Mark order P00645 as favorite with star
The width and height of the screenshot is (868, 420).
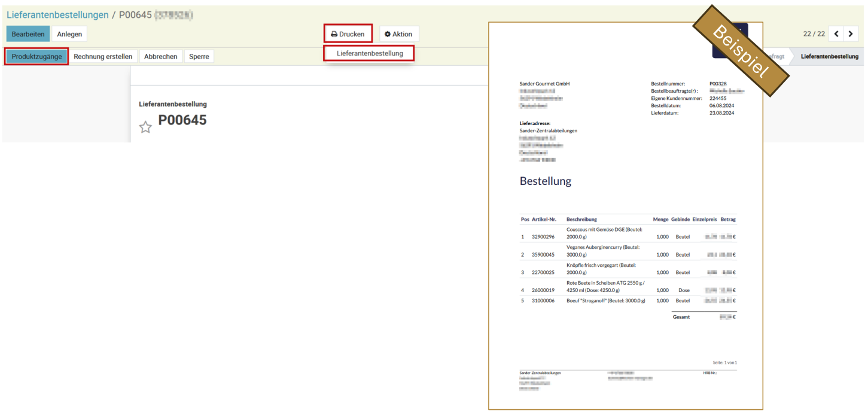click(x=145, y=127)
